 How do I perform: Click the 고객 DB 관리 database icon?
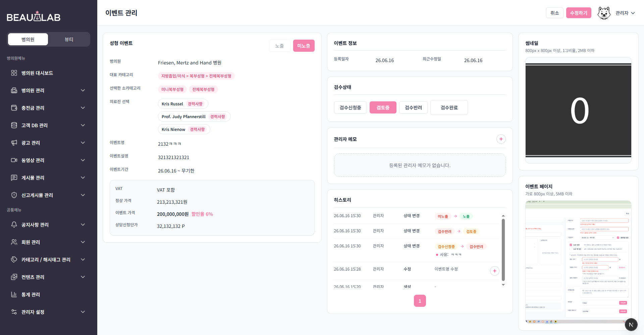coord(14,125)
